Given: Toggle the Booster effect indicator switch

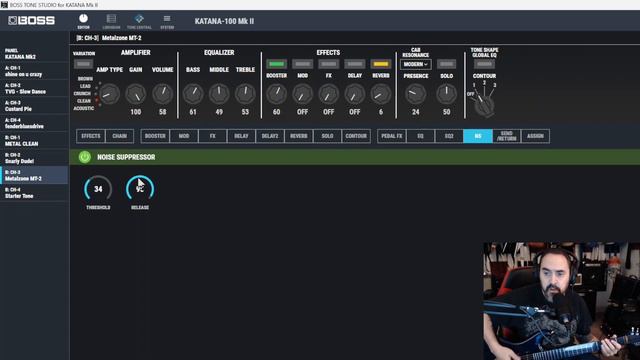Looking at the screenshot, I should (x=276, y=64).
